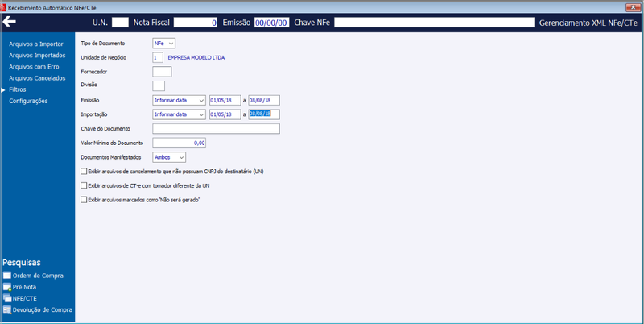Select Filtros in the sidebar
This screenshot has height=324, width=644.
coord(18,89)
